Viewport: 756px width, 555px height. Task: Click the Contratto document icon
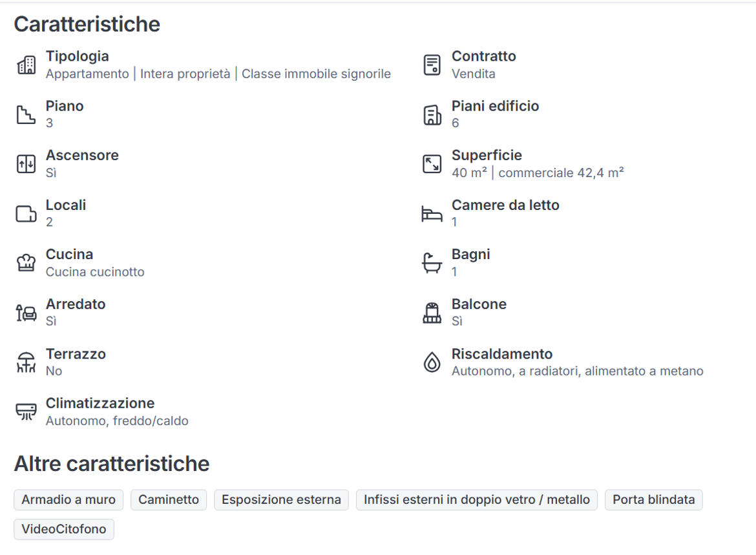pyautogui.click(x=432, y=65)
